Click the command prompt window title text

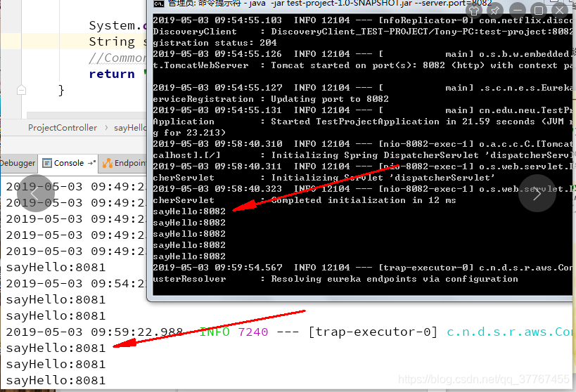[330, 4]
